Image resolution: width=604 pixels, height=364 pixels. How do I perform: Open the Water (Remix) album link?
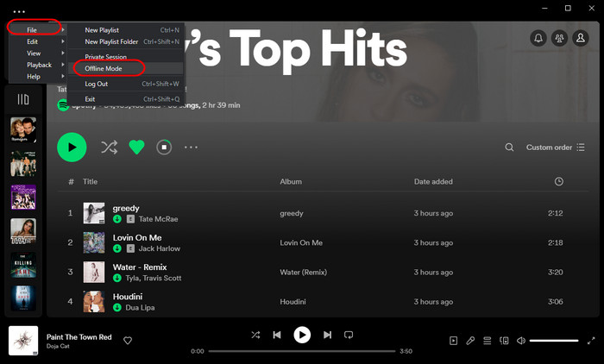coord(304,273)
